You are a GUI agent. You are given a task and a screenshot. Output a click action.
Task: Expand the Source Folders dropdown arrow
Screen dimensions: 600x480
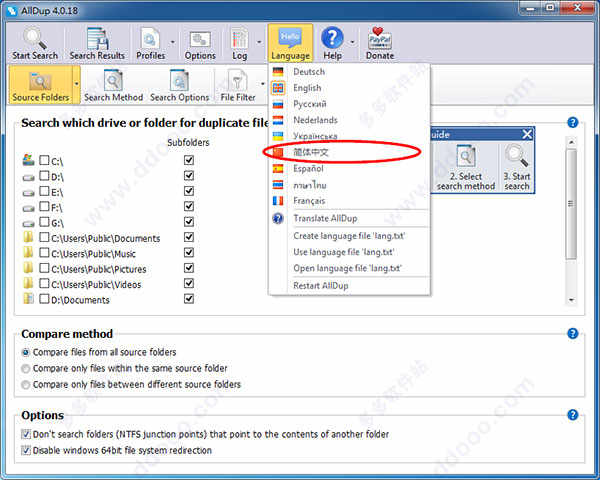click(x=76, y=84)
